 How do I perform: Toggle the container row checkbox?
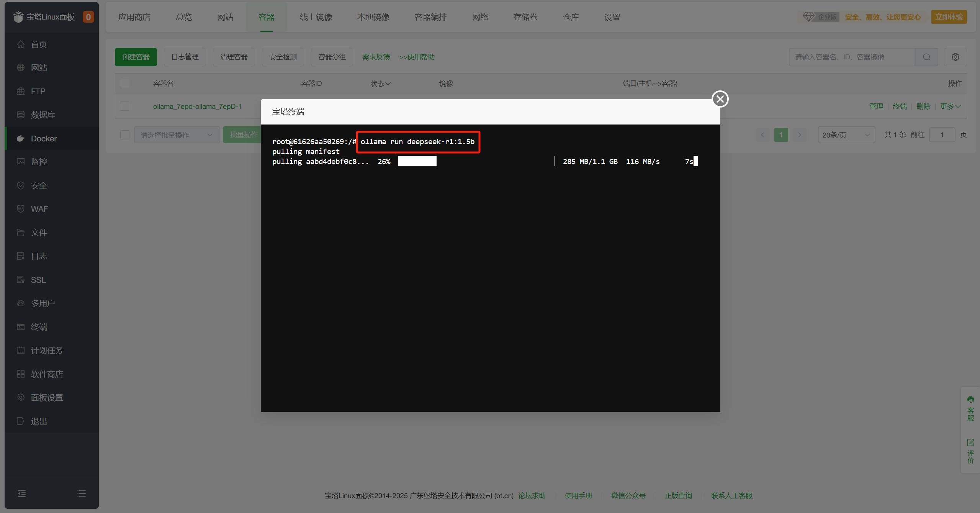coord(124,106)
